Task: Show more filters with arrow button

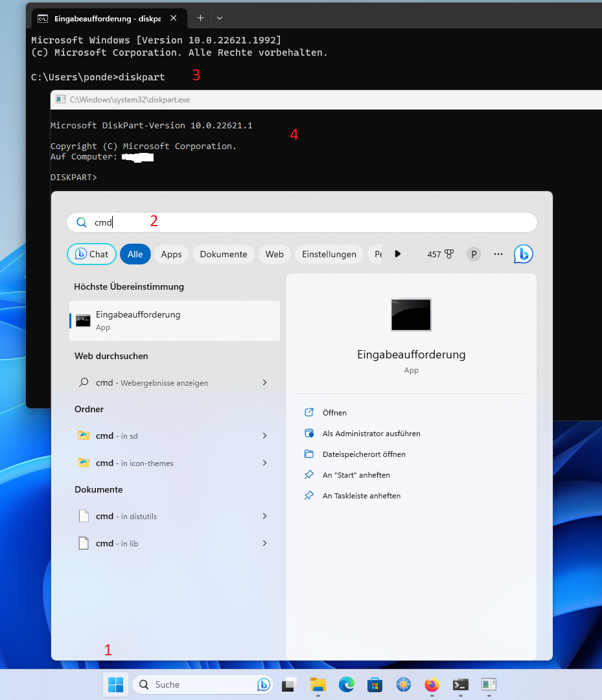Action: (x=398, y=254)
